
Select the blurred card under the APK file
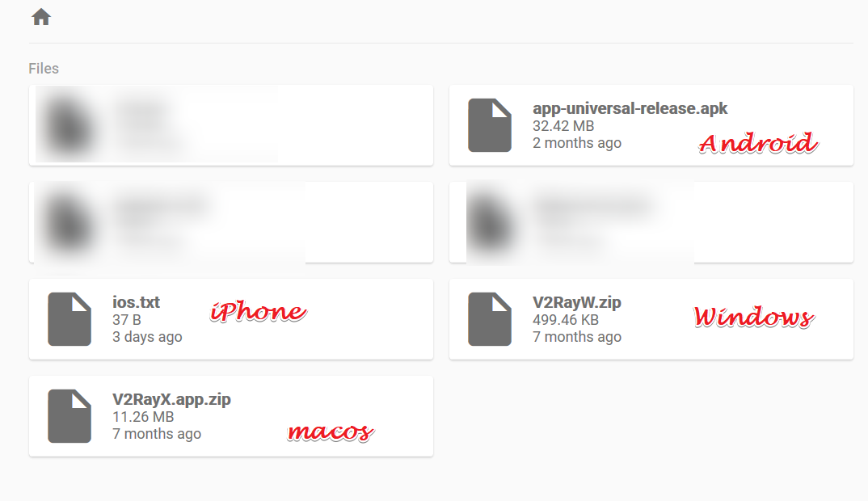(x=651, y=222)
